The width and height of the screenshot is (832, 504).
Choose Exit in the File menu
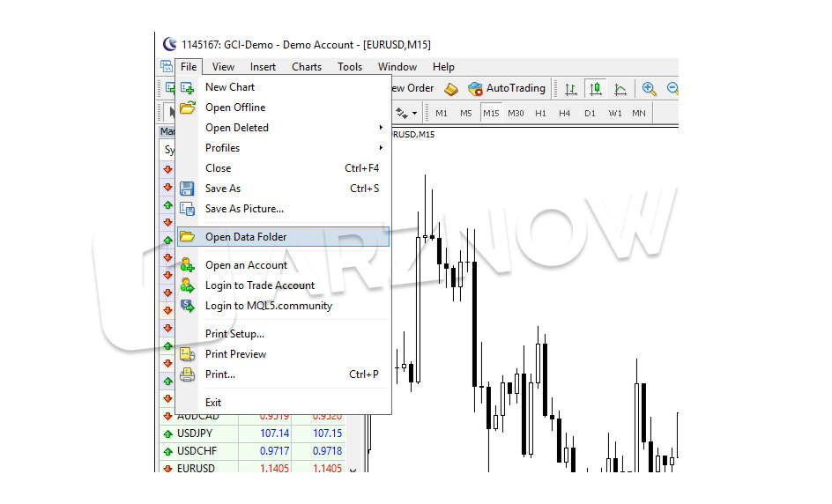click(x=283, y=402)
